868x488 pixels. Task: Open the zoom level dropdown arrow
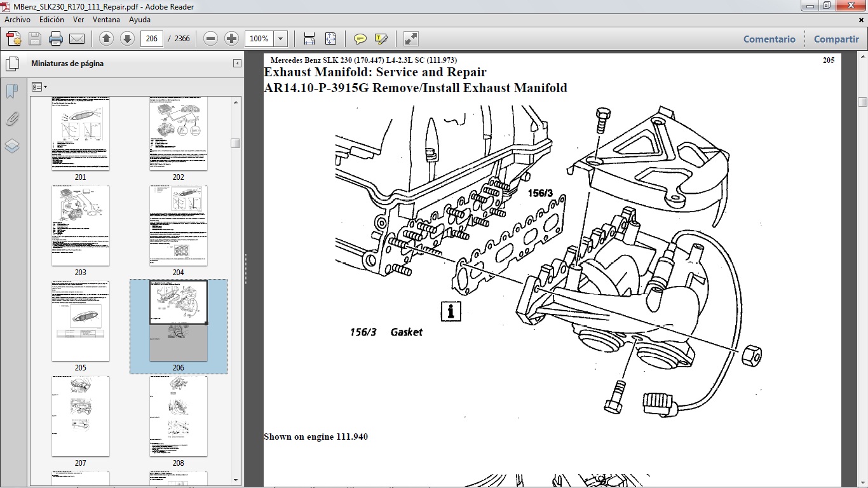(281, 39)
